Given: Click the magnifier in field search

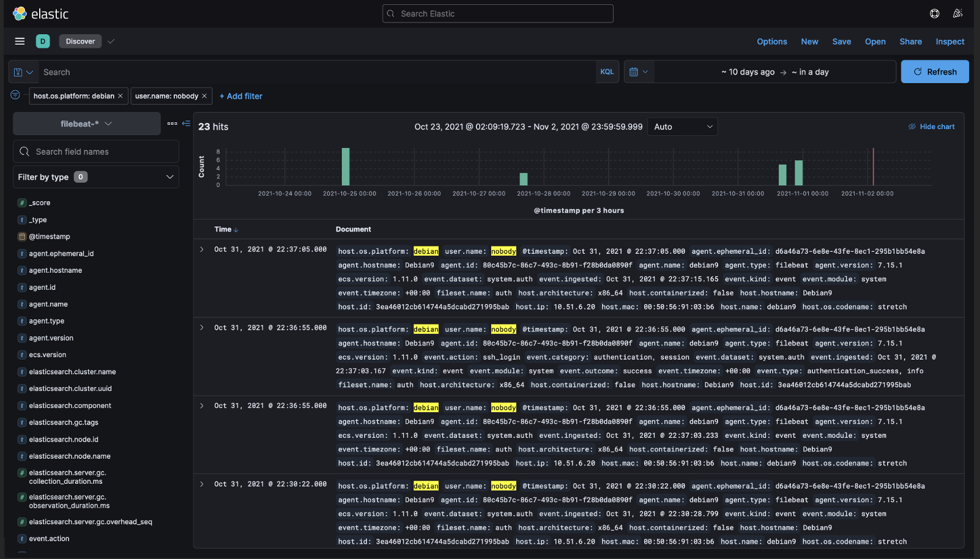Looking at the screenshot, I should [24, 152].
